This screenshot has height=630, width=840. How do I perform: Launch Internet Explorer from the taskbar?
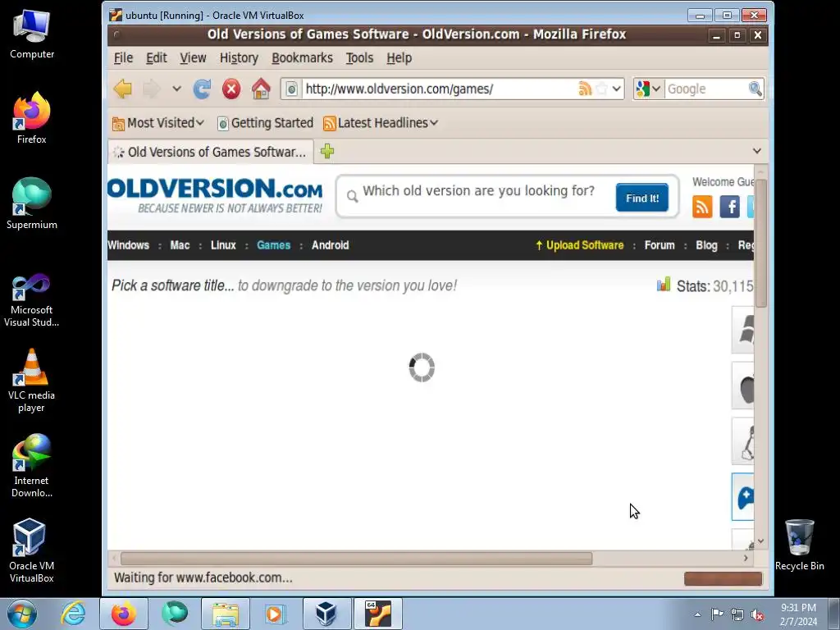coord(73,614)
